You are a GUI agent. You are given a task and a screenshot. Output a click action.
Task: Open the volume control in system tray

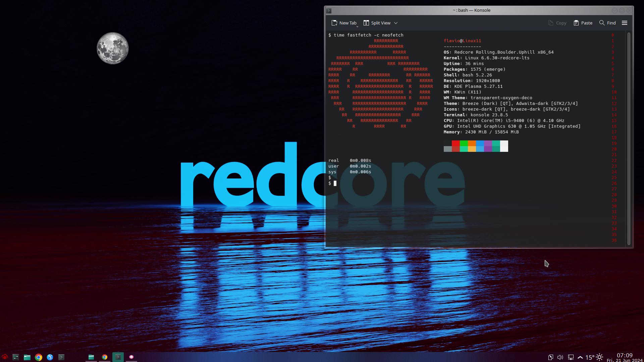coord(560,357)
